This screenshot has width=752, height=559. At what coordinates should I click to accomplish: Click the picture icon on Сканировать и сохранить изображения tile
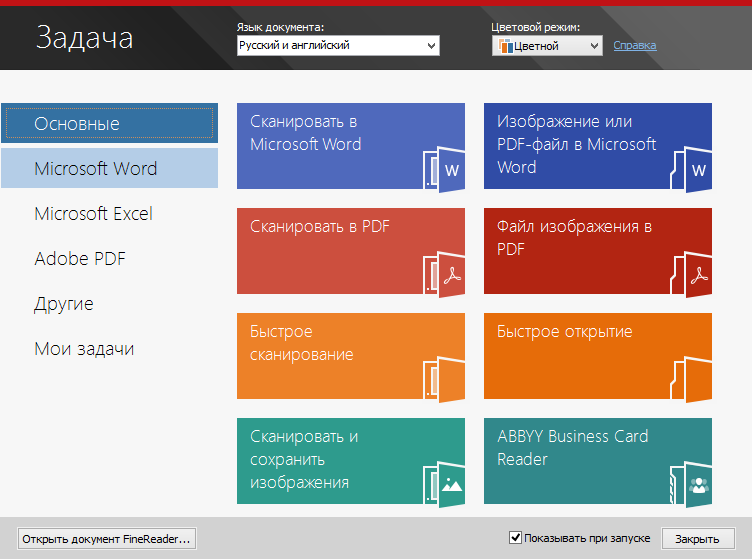[x=444, y=484]
